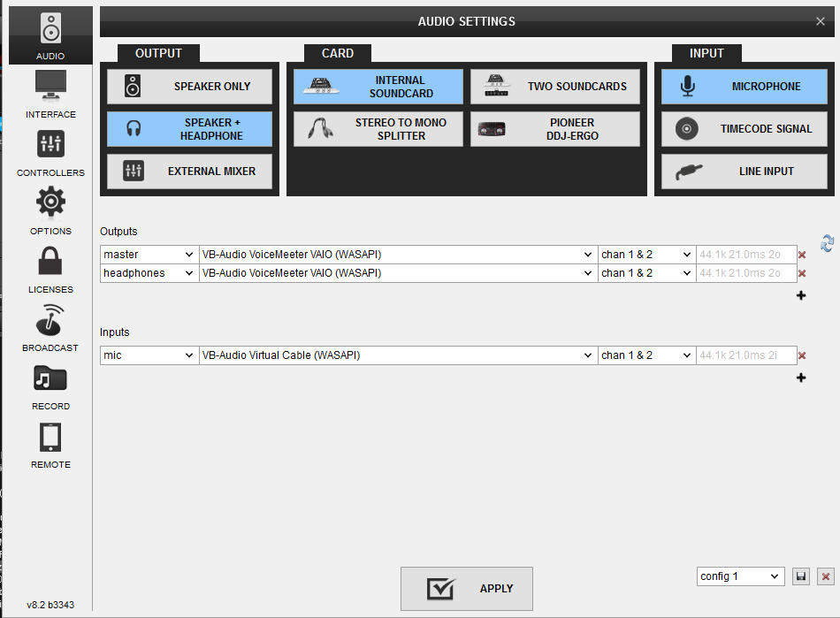Open the config 1 preset dropdown
This screenshot has height=618, width=840.
[x=740, y=576]
